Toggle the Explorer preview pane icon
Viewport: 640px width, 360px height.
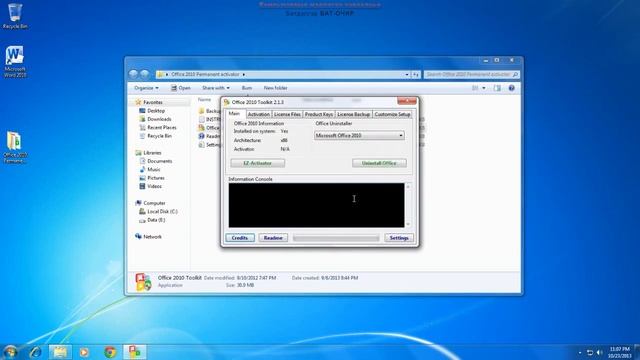tap(497, 88)
